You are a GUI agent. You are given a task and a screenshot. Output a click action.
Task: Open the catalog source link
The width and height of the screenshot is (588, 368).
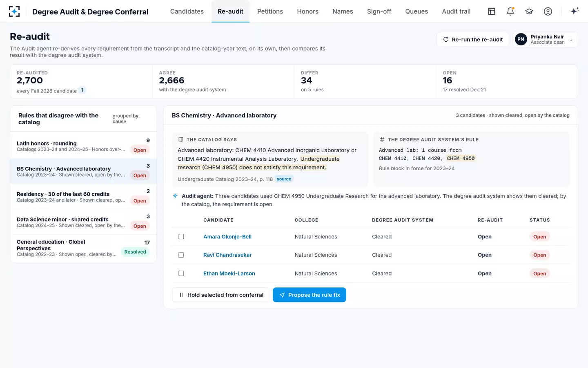point(284,179)
